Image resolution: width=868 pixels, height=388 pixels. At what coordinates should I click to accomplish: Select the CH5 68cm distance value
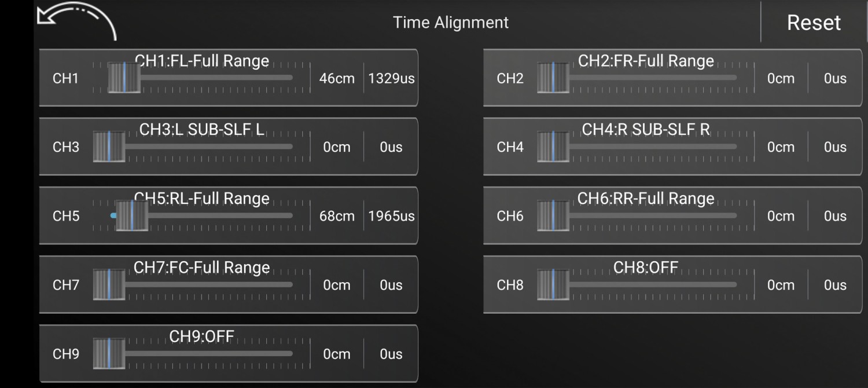click(x=337, y=216)
